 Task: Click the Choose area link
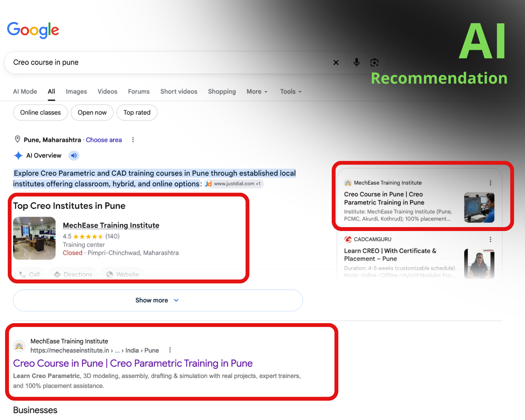(x=104, y=140)
